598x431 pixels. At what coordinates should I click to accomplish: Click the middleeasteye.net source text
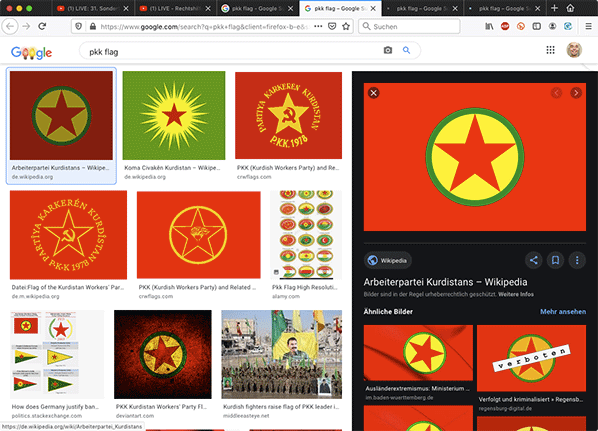click(x=246, y=416)
